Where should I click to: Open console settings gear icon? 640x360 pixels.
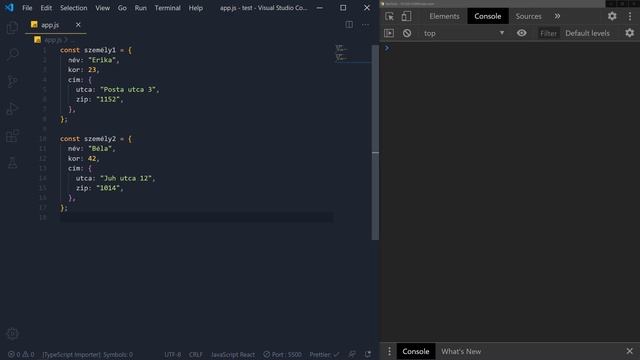pyautogui.click(x=629, y=33)
